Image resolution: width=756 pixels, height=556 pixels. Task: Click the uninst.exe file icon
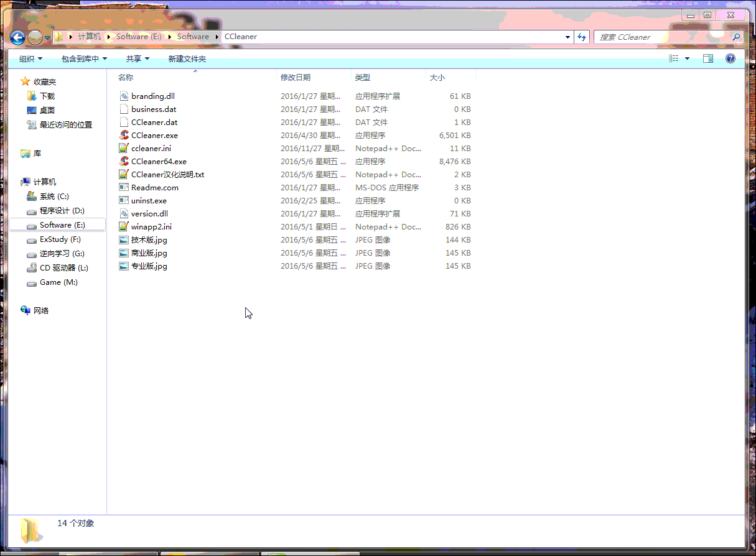coord(124,200)
